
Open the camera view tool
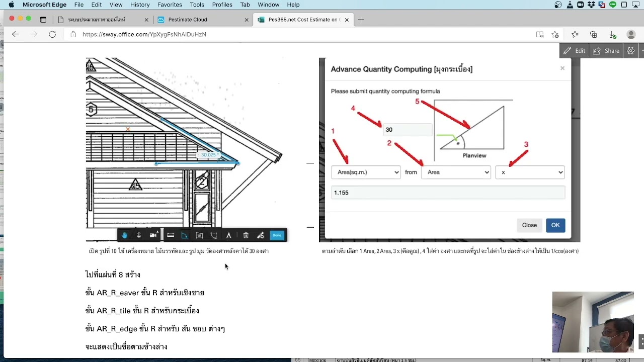click(x=153, y=235)
